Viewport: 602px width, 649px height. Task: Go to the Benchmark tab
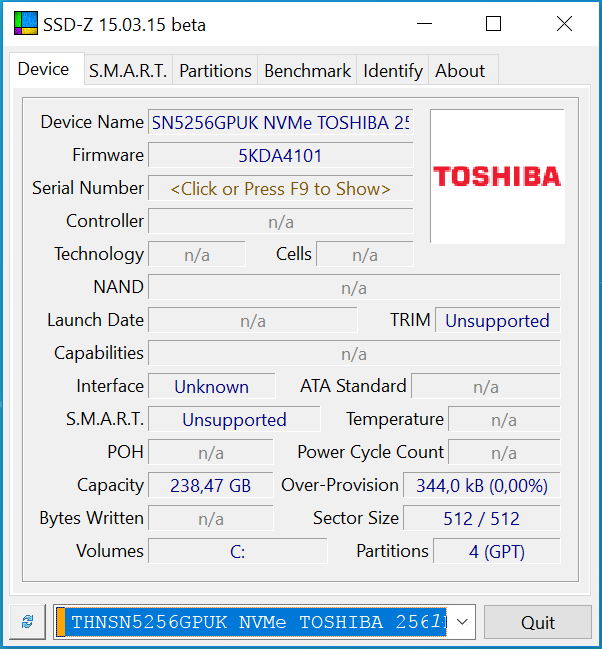(x=307, y=70)
